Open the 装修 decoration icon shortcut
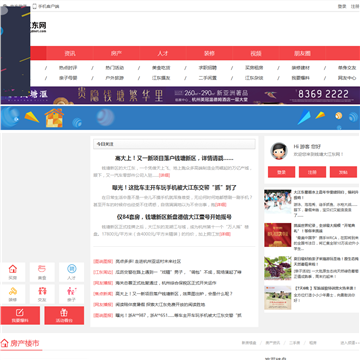The height and width of the screenshot is (360, 360). point(12,294)
